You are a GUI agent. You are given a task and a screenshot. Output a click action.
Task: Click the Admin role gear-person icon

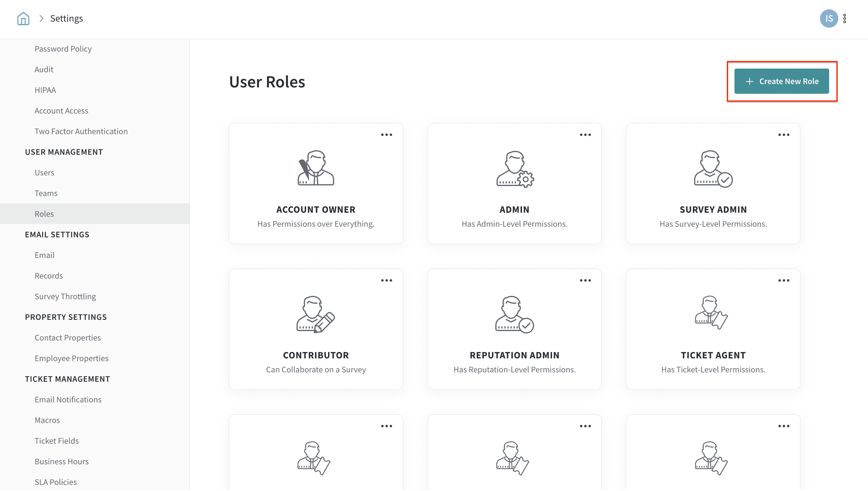[x=515, y=169]
